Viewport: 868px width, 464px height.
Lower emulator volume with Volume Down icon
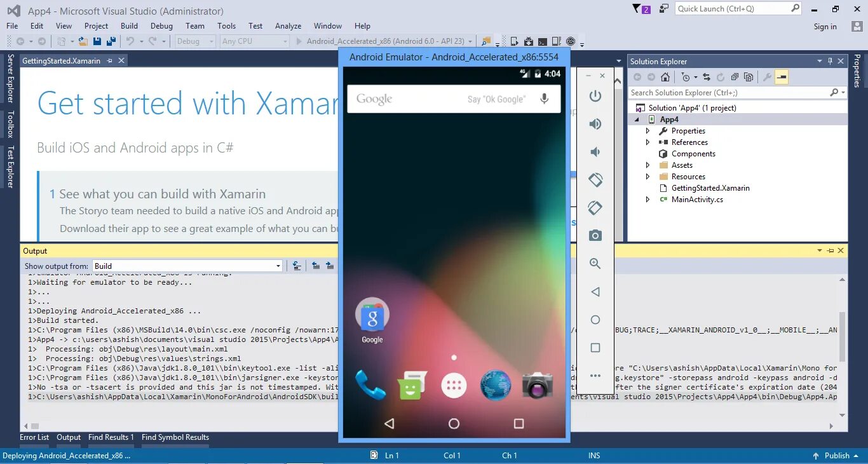tap(595, 152)
